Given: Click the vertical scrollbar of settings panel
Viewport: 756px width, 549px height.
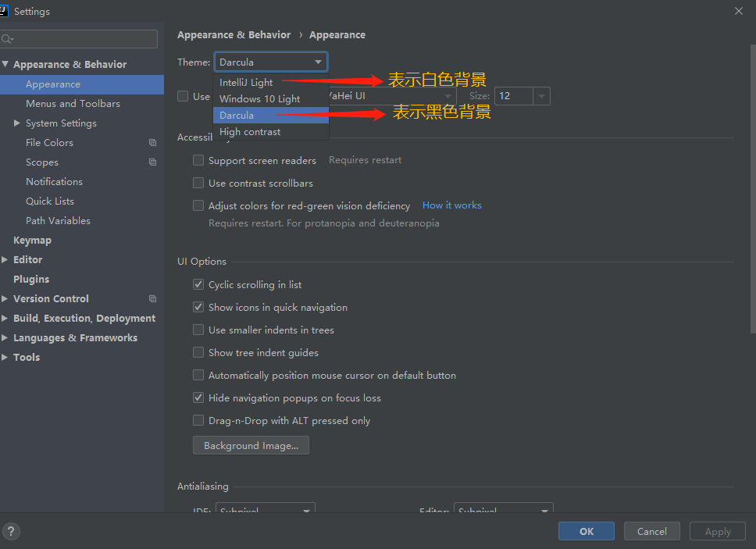Looking at the screenshot, I should tap(753, 188).
